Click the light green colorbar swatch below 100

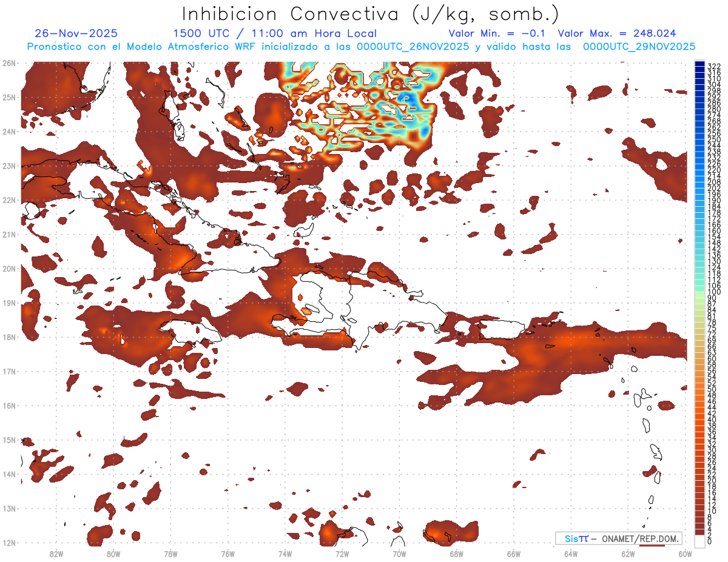pos(700,294)
